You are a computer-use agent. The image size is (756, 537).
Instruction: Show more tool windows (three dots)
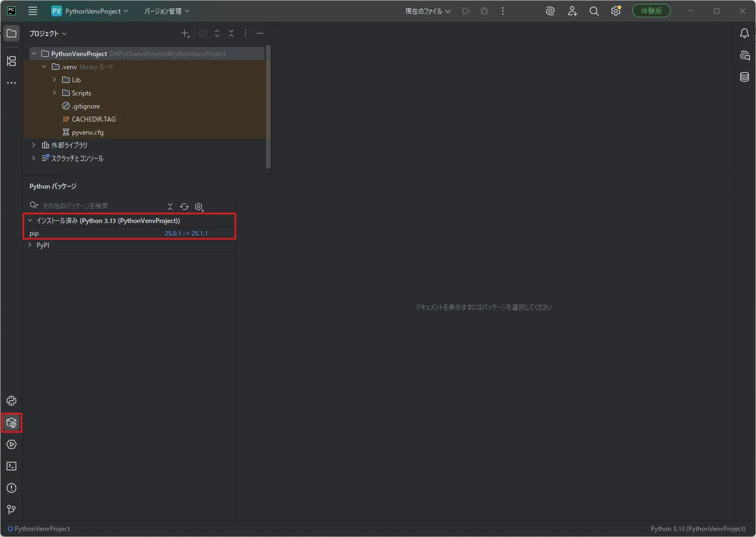[11, 83]
